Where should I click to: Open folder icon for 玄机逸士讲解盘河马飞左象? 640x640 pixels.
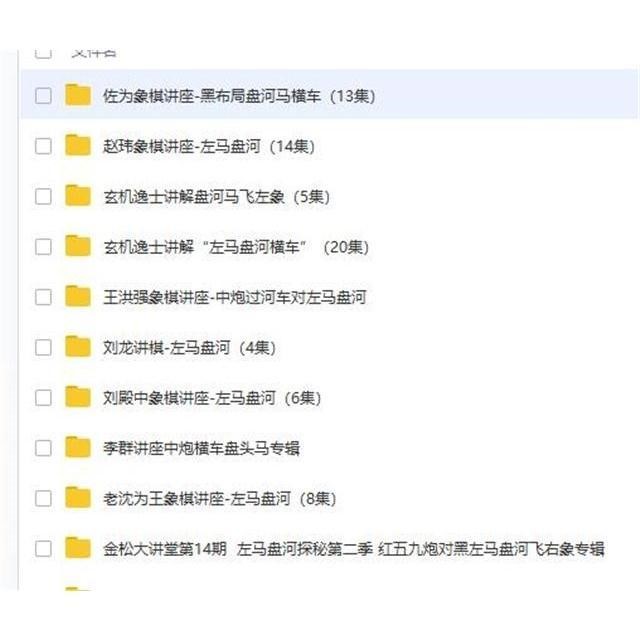pos(78,195)
